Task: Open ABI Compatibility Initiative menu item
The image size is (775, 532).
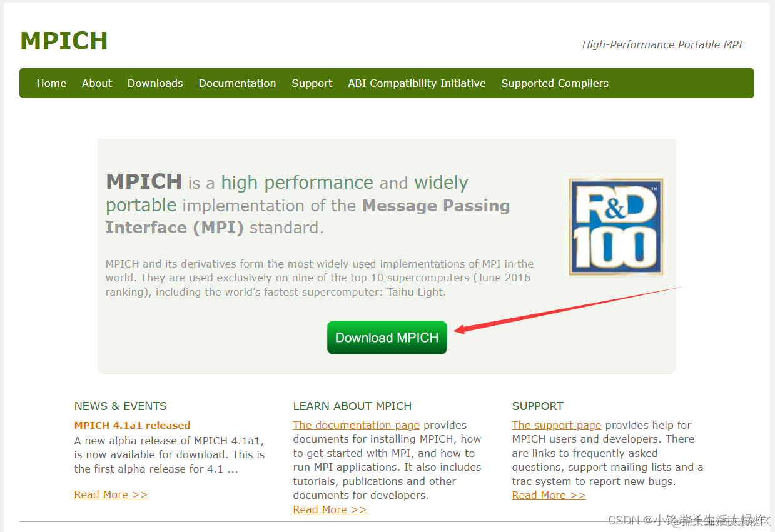Action: click(x=417, y=83)
